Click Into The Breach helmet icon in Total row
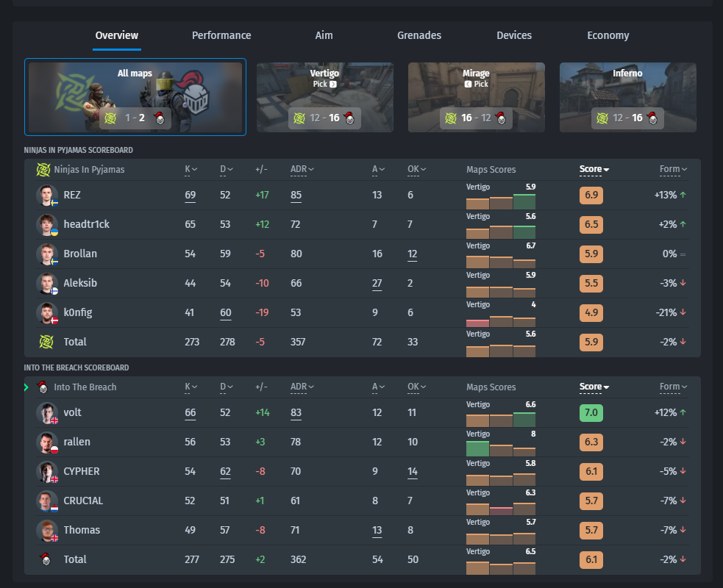The image size is (723, 588). (x=45, y=559)
